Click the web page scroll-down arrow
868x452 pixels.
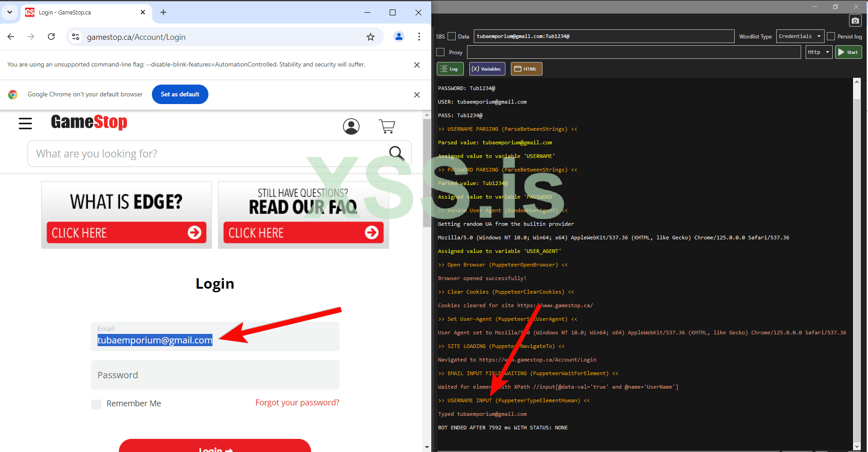pos(427,447)
